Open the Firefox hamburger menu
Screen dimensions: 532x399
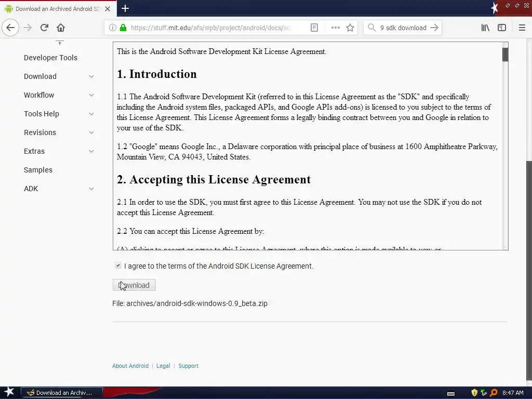coord(522,28)
